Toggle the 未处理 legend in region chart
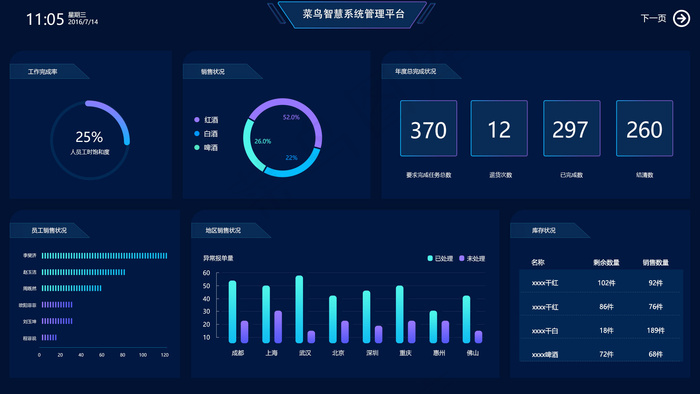Viewport: 700px width, 394px height. [x=472, y=258]
